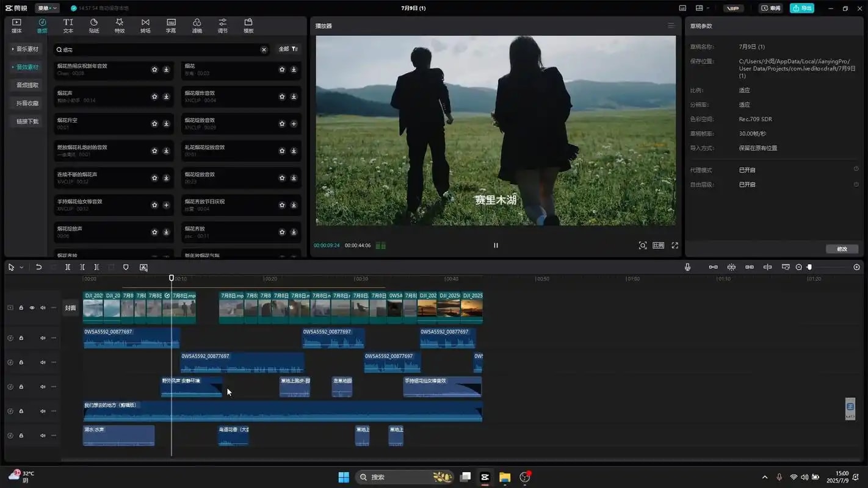868x488 pixels.
Task: Toggle eye visibility on main video track
Action: [x=32, y=308]
